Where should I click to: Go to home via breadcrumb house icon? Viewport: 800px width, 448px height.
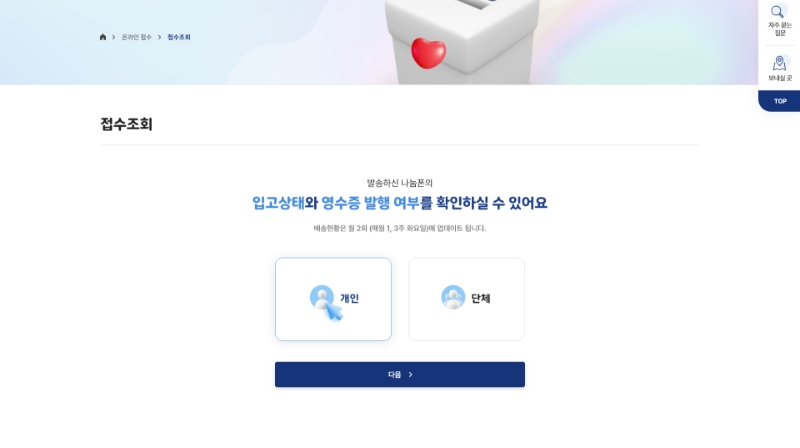(103, 37)
